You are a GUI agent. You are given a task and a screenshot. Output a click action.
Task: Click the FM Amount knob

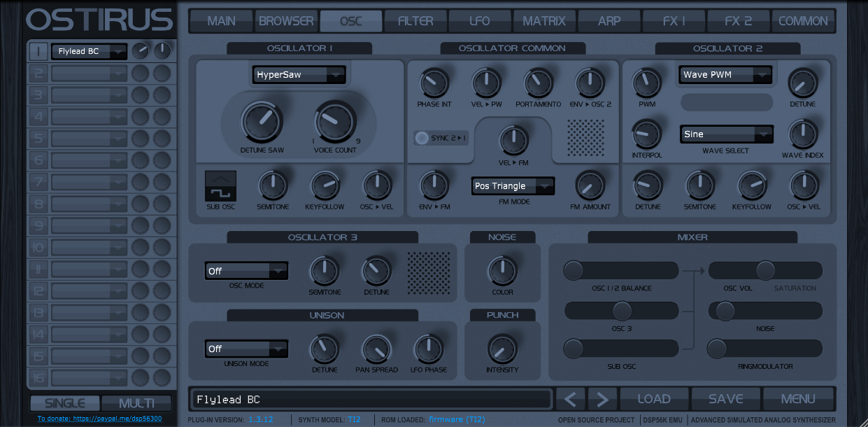(591, 185)
